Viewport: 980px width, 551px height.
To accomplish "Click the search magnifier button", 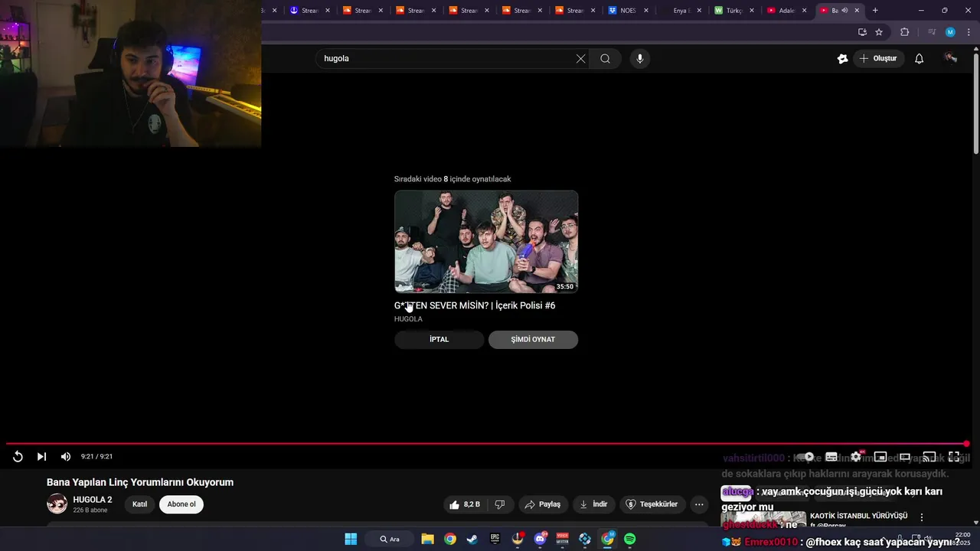I will [x=605, y=59].
